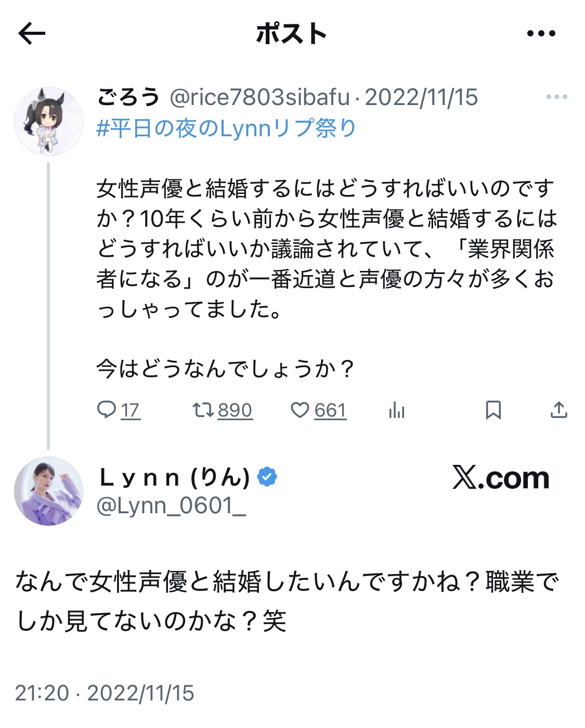Open ごろう's profile avatar
Image resolution: width=585 pixels, height=728 pixels.
point(48,121)
